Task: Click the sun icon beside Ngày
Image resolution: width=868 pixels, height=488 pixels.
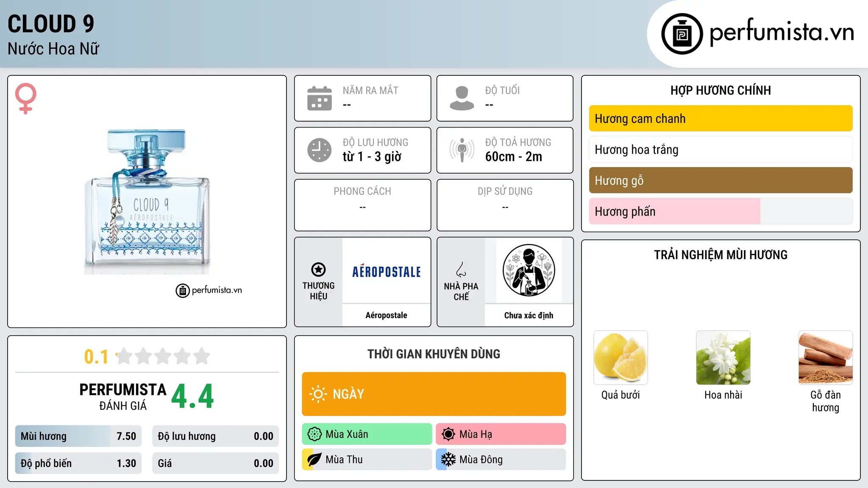Action: [x=318, y=394]
